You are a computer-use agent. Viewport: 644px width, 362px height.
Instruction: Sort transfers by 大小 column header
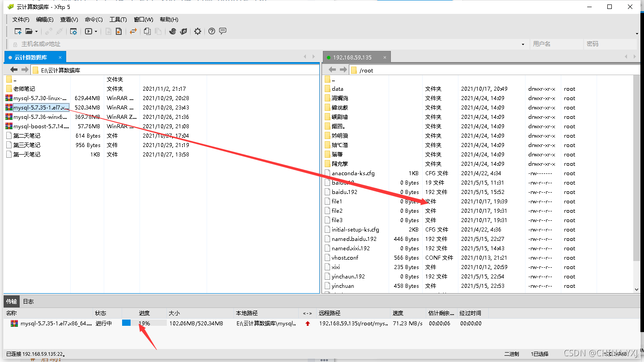point(200,313)
